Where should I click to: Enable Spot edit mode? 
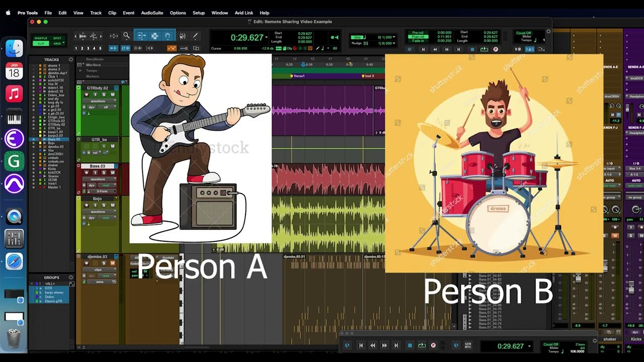(x=57, y=38)
